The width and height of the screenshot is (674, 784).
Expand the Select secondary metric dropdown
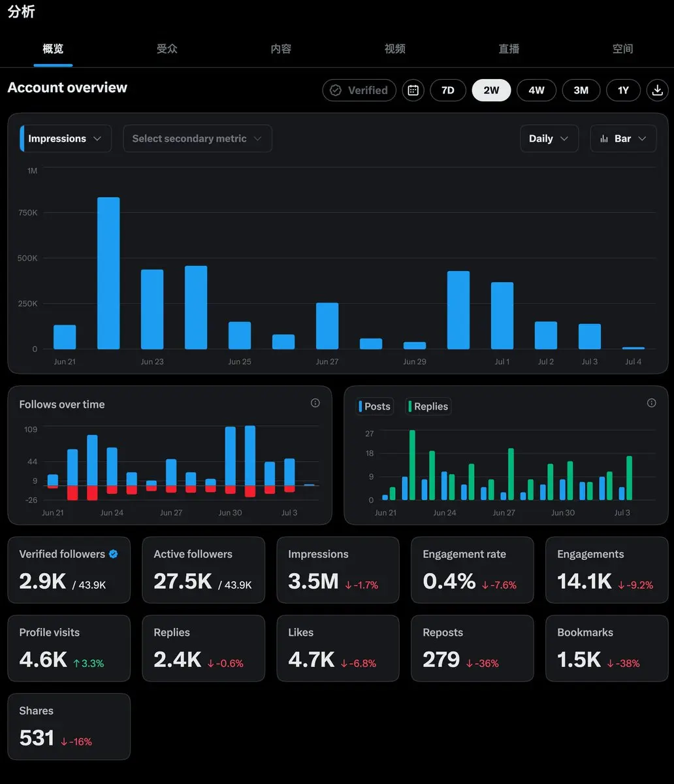click(197, 139)
